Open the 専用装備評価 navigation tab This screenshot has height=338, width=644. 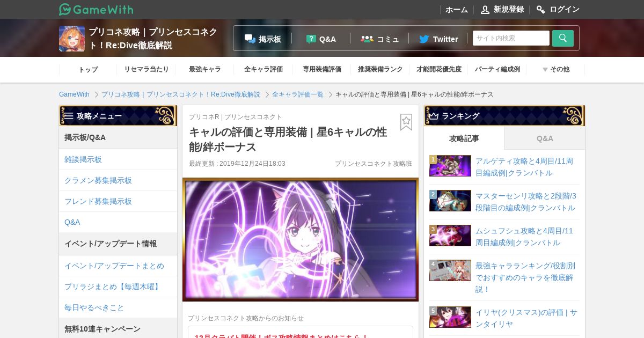(x=321, y=69)
